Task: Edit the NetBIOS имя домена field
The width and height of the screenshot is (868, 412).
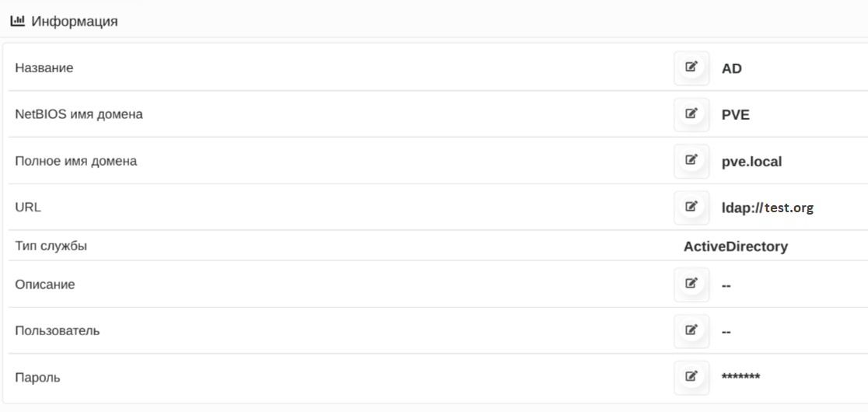Action: 691,114
